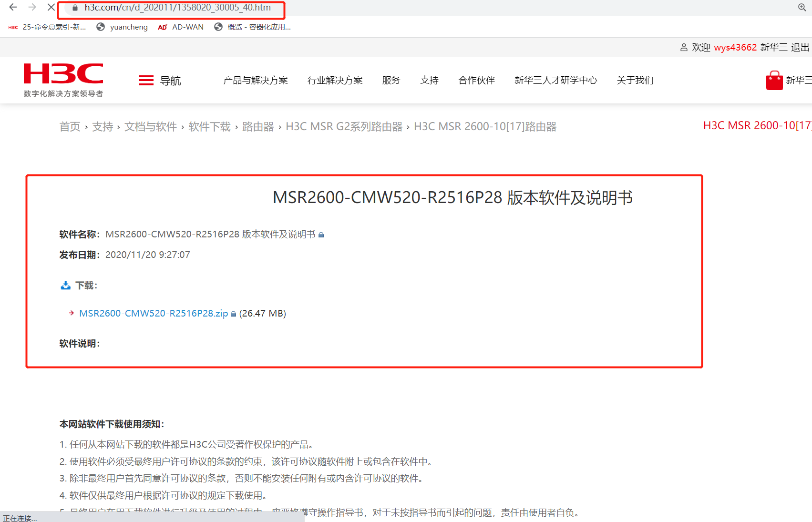This screenshot has height=522, width=812.
Task: Go to 首页 in the breadcrumb
Action: coord(70,127)
